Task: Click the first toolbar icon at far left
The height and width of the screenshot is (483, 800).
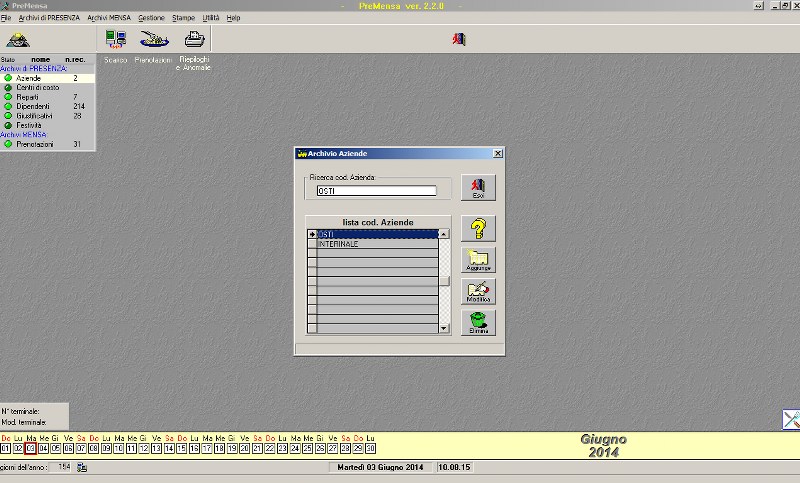Action: [x=18, y=40]
